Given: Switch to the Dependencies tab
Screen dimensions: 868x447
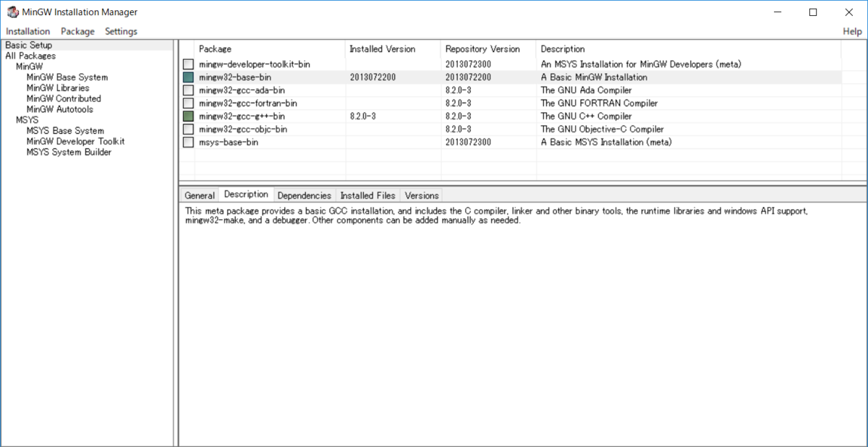Looking at the screenshot, I should click(304, 195).
